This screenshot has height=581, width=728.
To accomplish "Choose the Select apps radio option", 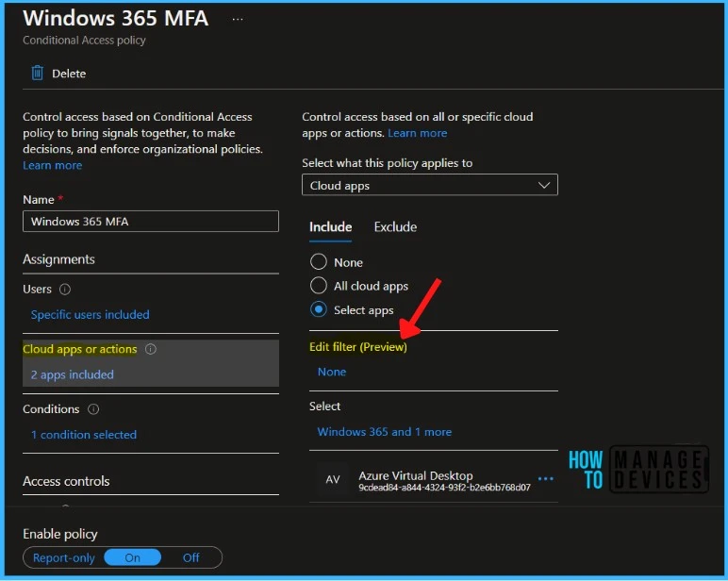I will [x=319, y=309].
